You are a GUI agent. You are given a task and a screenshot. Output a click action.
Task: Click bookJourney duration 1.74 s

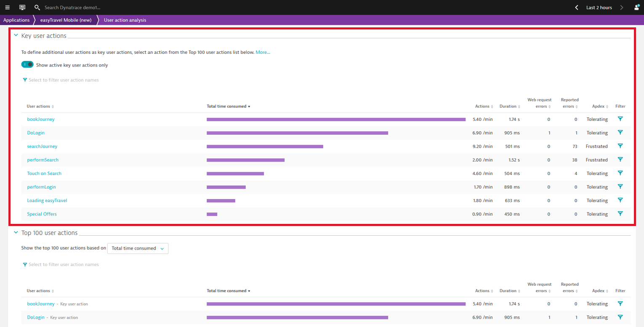point(514,120)
